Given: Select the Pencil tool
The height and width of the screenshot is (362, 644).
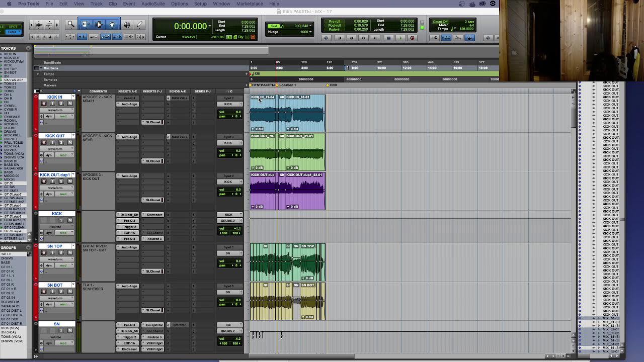Looking at the screenshot, I should point(140,24).
